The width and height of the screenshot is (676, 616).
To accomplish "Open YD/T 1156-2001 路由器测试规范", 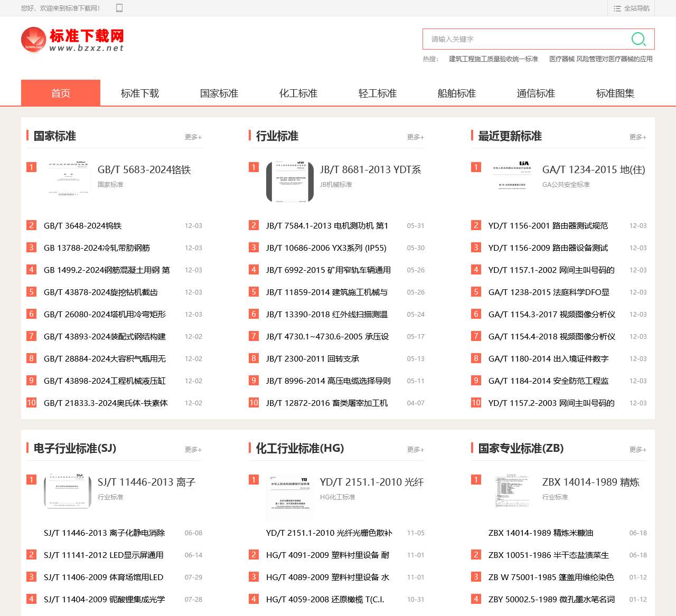I will pos(548,226).
